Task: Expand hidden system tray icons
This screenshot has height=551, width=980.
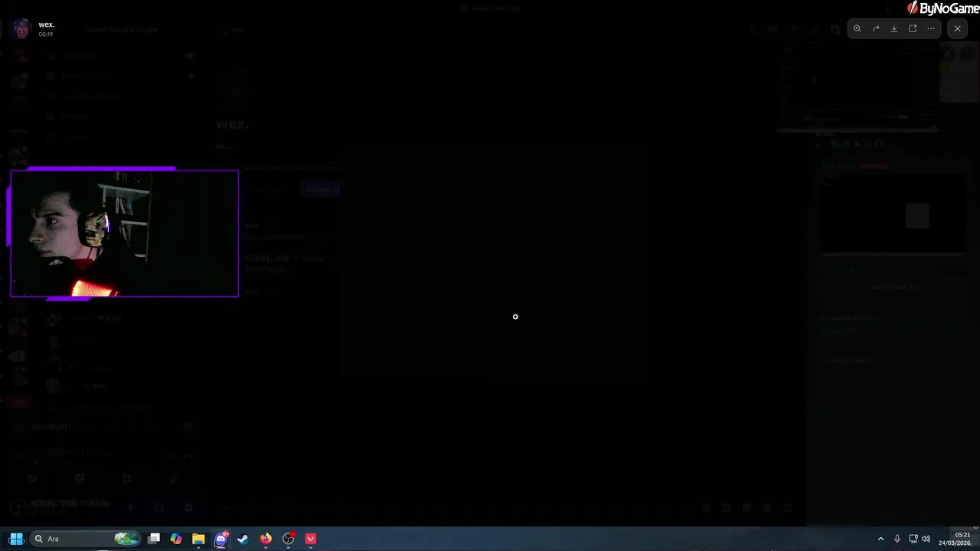Action: click(x=880, y=539)
